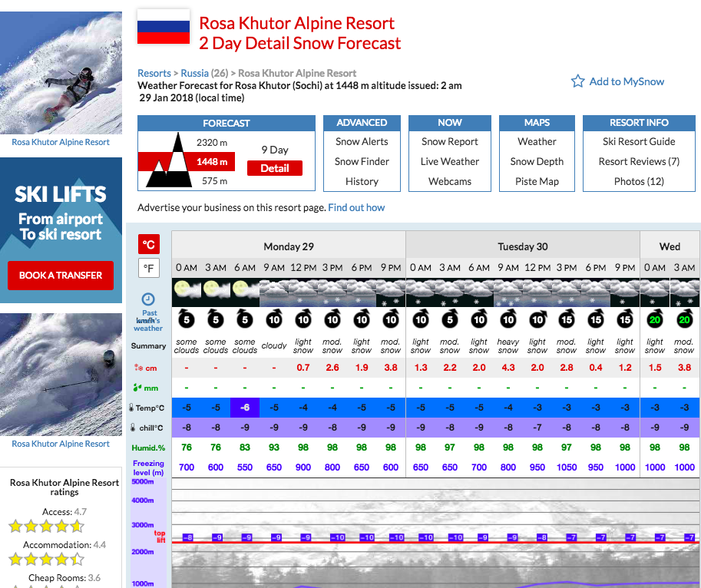
Task: Click Monday 9 AM wind speed 10 icon
Action: coord(274,319)
